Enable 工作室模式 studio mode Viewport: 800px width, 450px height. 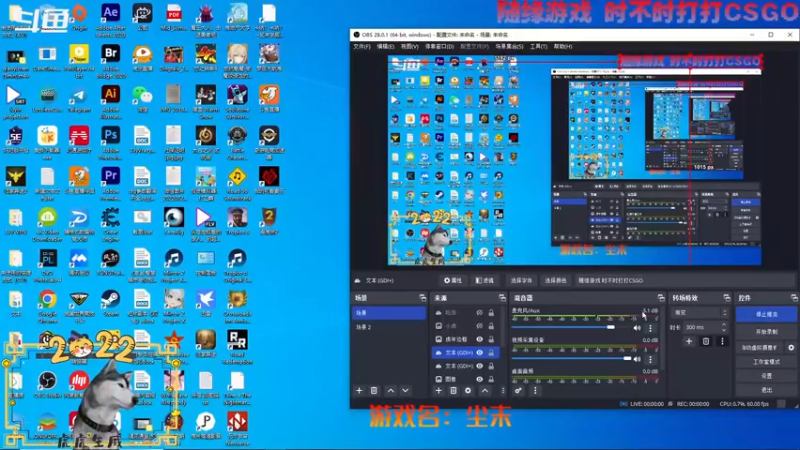[x=766, y=362]
